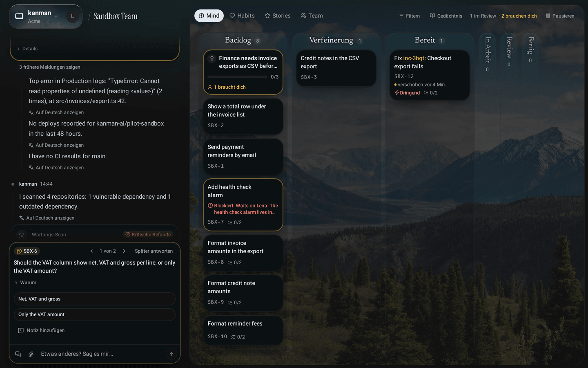Click the send arrow button
Screen dimensions: 588x368
click(171, 354)
